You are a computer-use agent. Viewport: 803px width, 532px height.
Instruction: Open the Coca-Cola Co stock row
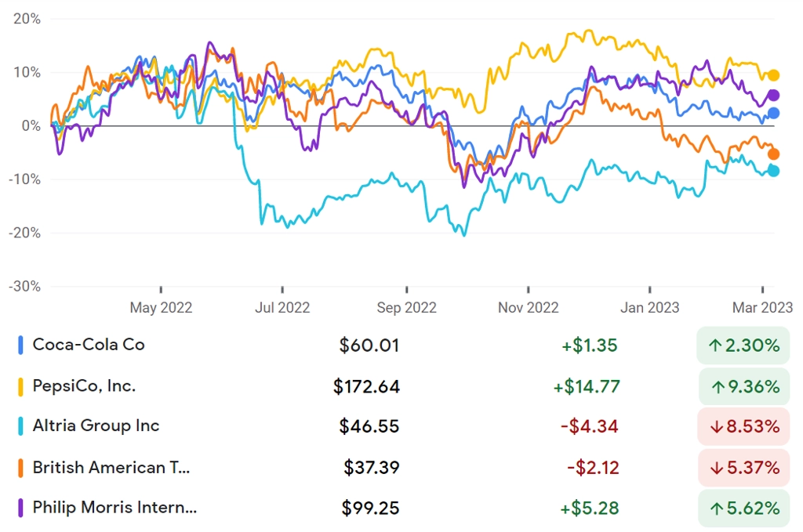[402, 346]
